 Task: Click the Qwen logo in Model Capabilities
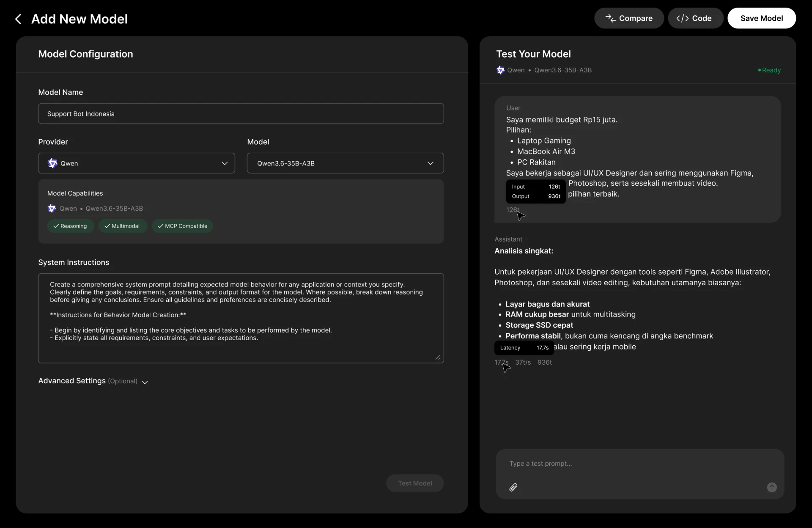tap(52, 208)
